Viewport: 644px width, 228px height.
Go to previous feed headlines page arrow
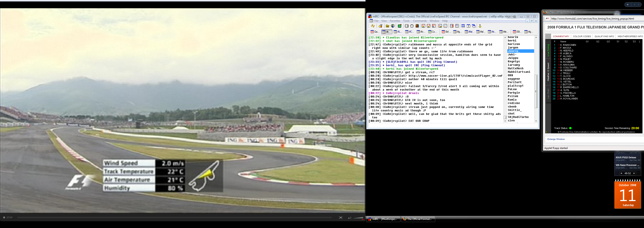pyautogui.click(x=621, y=173)
